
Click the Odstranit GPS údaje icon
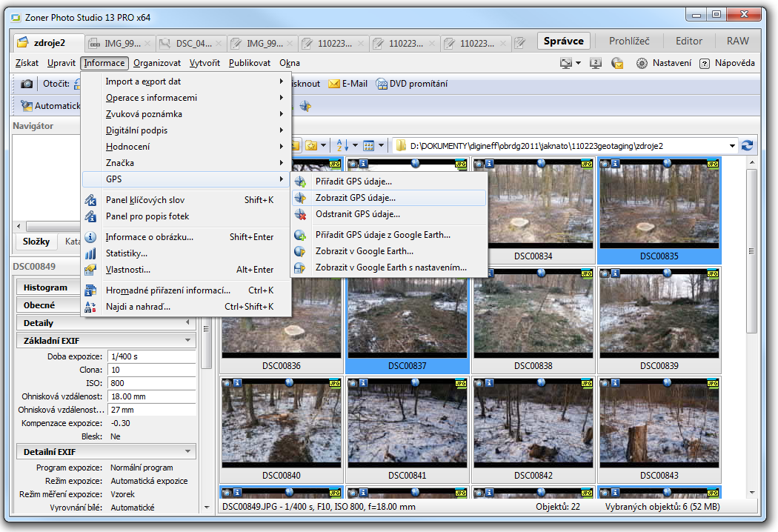click(x=300, y=214)
